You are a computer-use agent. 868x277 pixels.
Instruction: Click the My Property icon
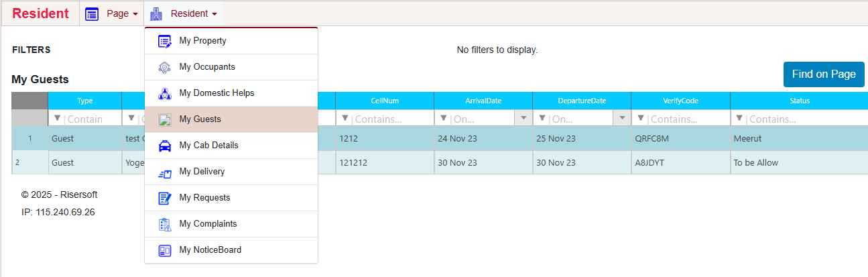164,41
